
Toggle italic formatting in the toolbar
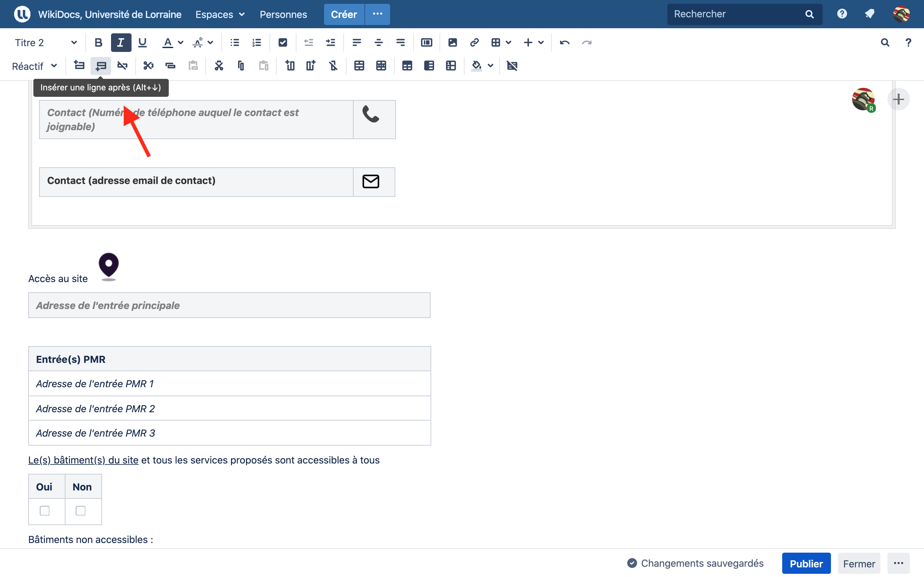click(x=121, y=42)
